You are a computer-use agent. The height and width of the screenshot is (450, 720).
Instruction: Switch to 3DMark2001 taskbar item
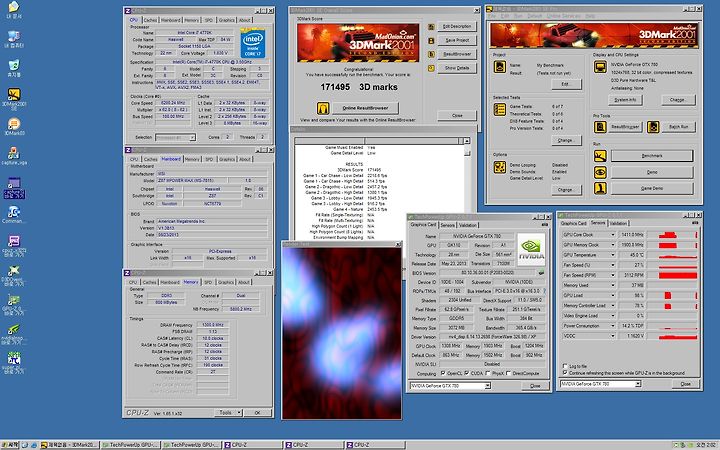pyautogui.click(x=68, y=445)
